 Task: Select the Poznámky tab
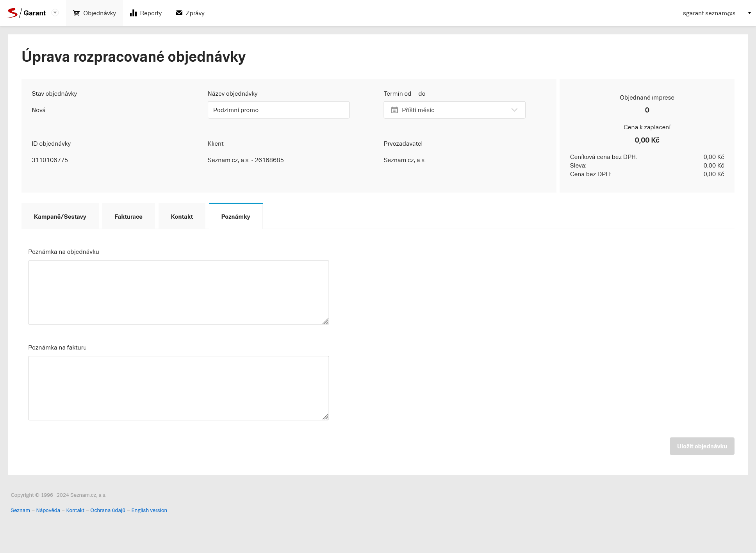[235, 216]
